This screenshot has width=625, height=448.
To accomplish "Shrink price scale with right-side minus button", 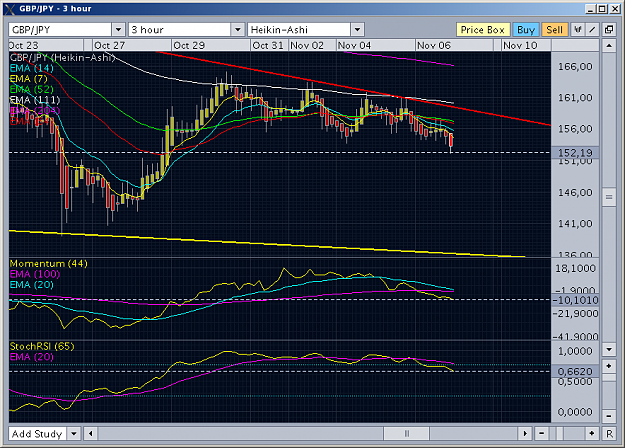I will pyautogui.click(x=609, y=416).
